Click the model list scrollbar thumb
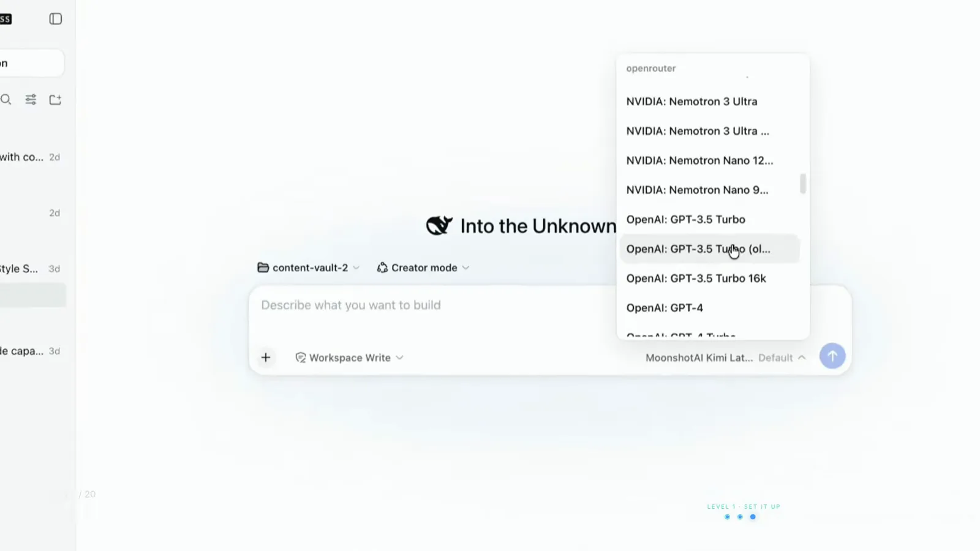The width and height of the screenshot is (980, 551). (x=803, y=184)
